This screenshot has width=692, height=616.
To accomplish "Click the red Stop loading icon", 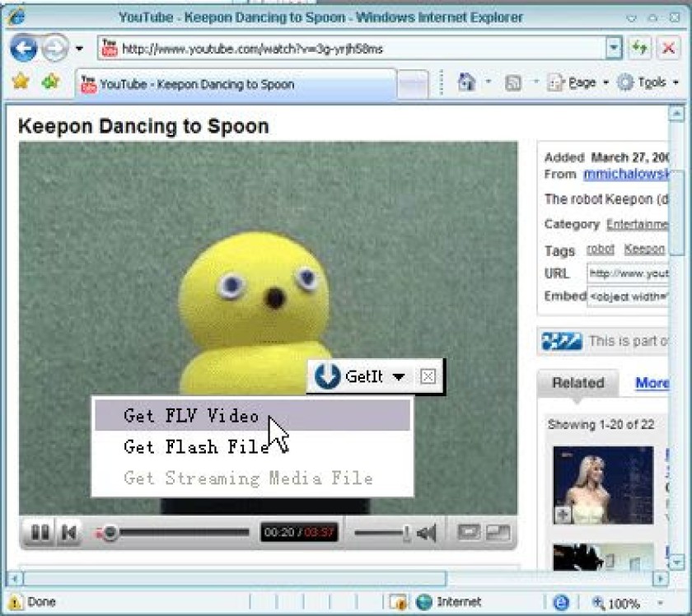I will 669,48.
